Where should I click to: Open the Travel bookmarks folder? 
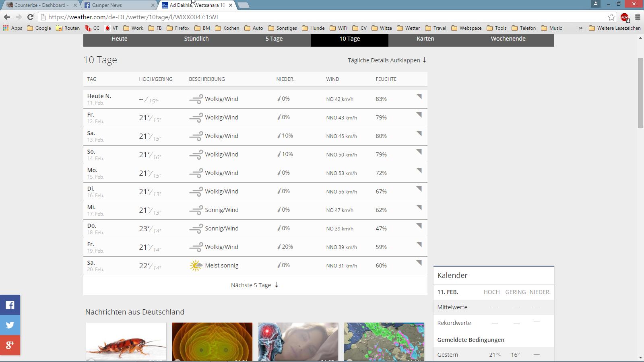pyautogui.click(x=436, y=28)
